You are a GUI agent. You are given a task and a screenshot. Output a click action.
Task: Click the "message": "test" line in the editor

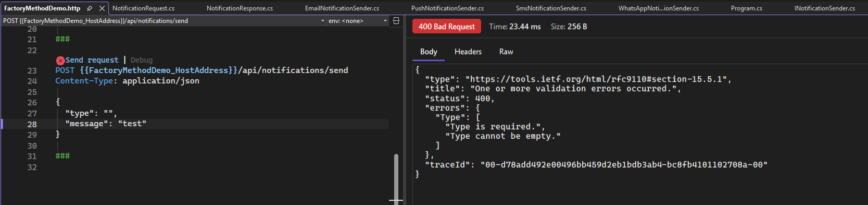(x=106, y=124)
